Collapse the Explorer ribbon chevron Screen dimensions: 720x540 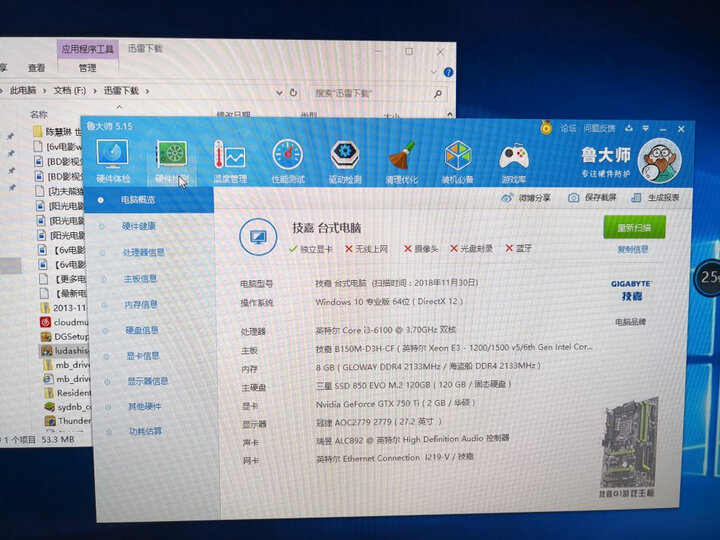[433, 72]
